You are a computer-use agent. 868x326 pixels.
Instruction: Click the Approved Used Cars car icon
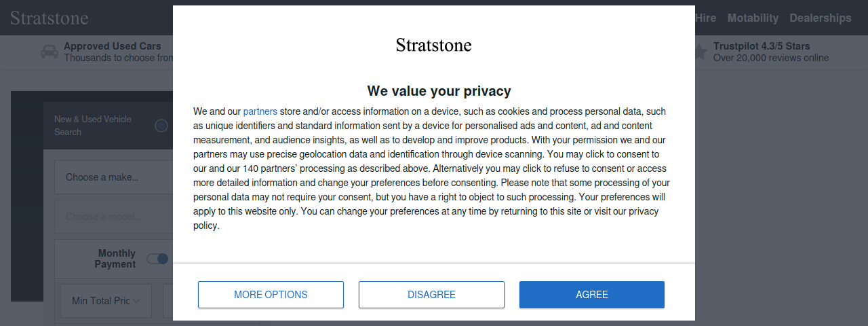[x=49, y=52]
